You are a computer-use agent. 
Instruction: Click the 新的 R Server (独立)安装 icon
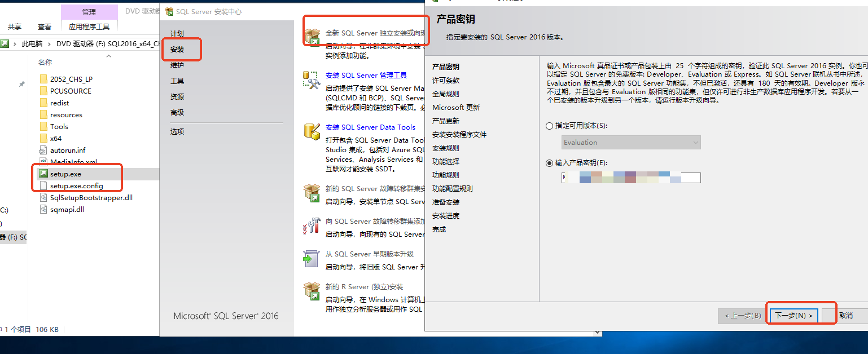(312, 291)
